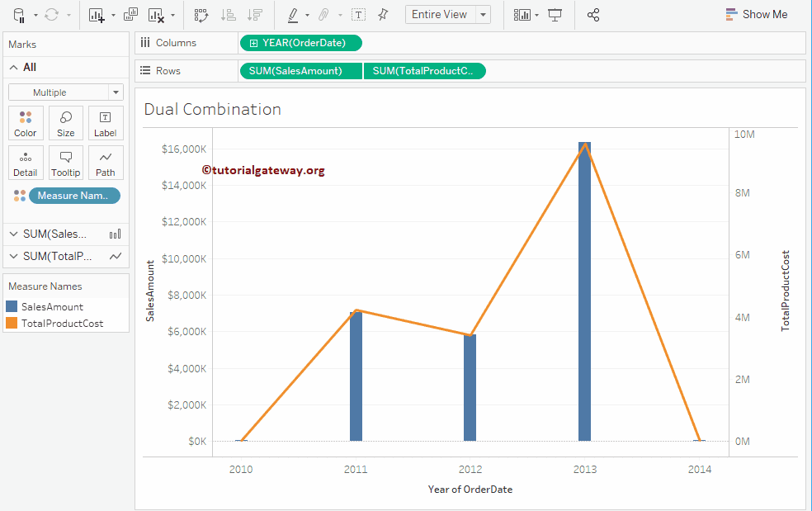Screen dimensions: 812x511
Task: Click the Detail marks button
Action: click(x=26, y=163)
